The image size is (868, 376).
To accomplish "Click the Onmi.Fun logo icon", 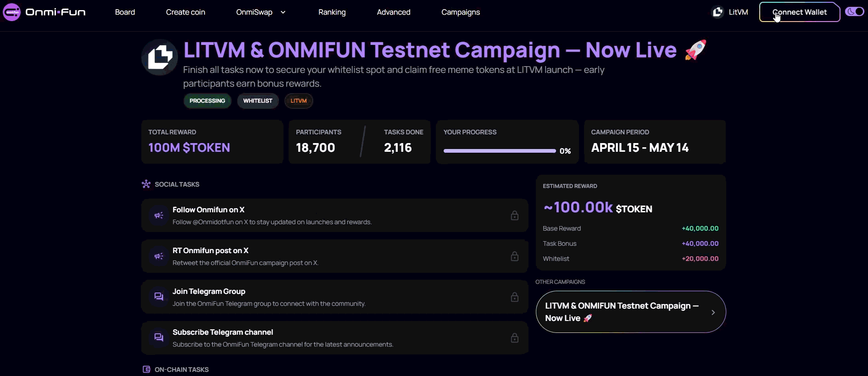I will (12, 12).
